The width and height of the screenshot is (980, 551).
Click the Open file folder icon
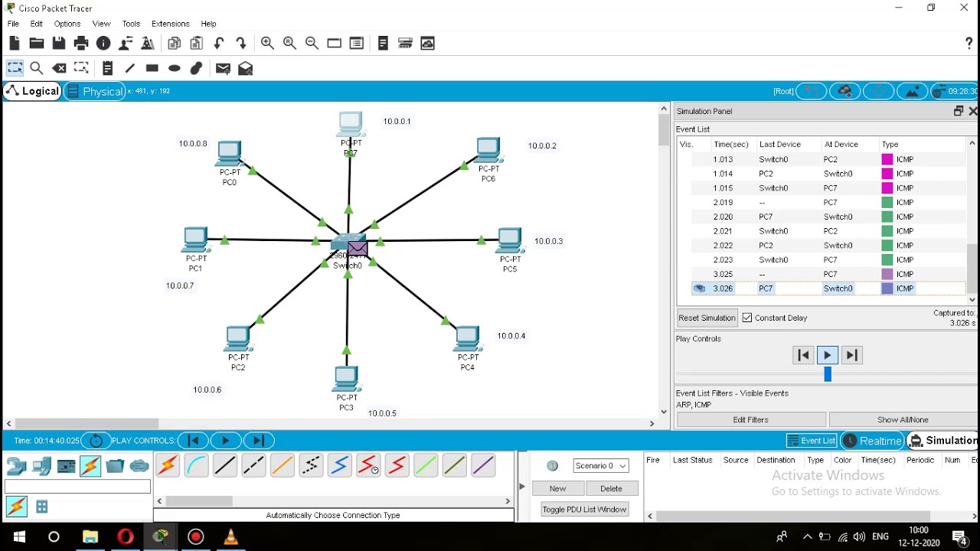[x=36, y=44]
